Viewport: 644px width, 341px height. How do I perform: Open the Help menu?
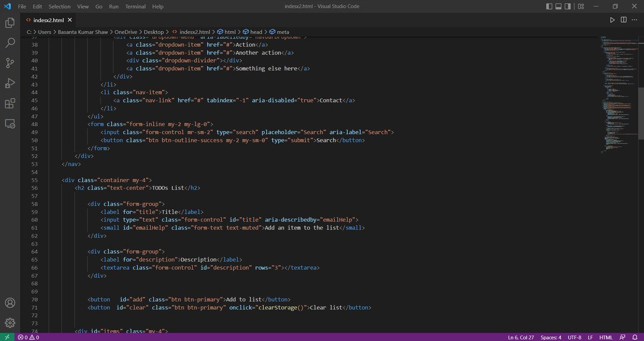(158, 6)
